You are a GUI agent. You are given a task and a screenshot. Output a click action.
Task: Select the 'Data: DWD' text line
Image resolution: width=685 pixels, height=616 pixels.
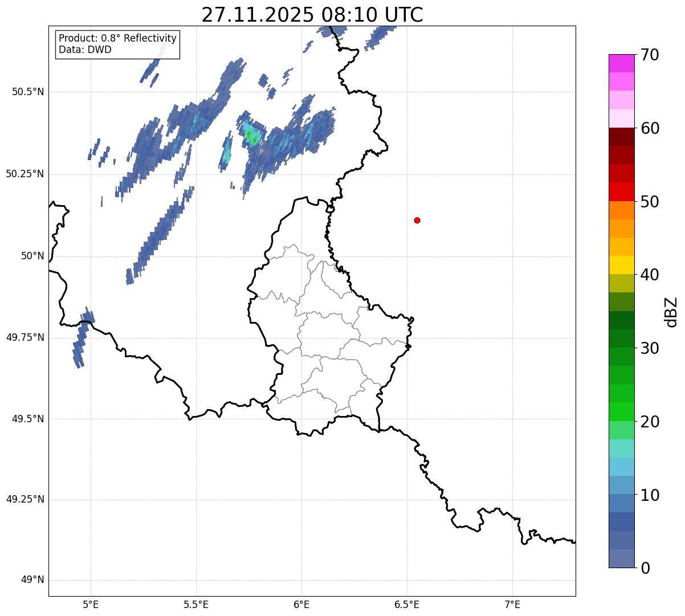tap(85, 50)
